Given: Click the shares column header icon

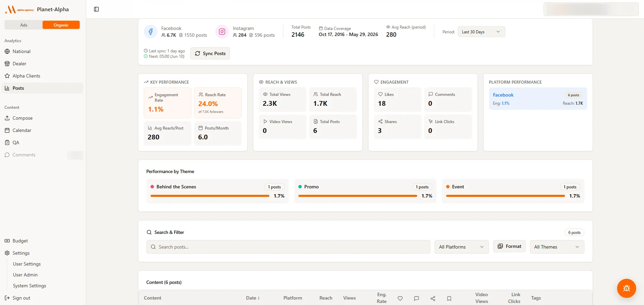Looking at the screenshot, I should coord(433,298).
